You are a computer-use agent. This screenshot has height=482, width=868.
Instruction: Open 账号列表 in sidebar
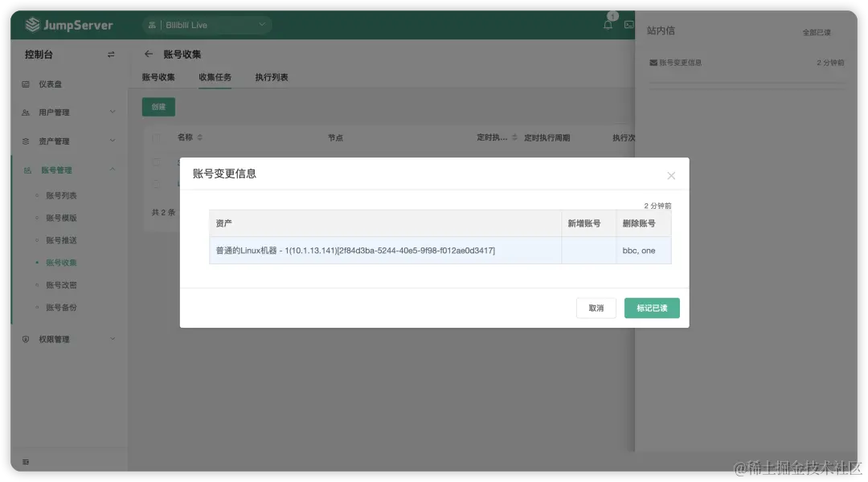61,195
